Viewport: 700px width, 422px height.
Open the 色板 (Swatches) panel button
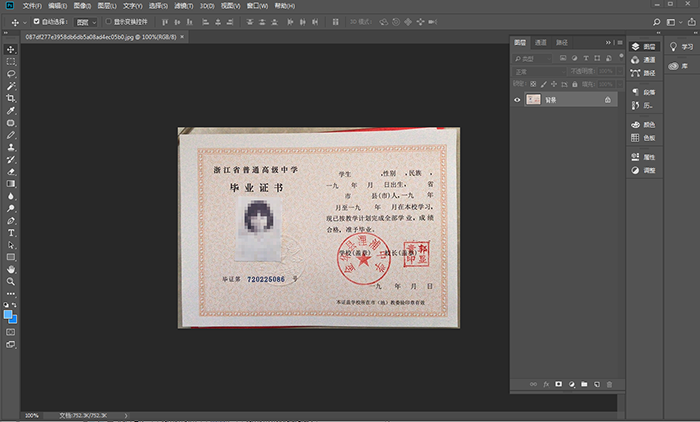click(644, 138)
